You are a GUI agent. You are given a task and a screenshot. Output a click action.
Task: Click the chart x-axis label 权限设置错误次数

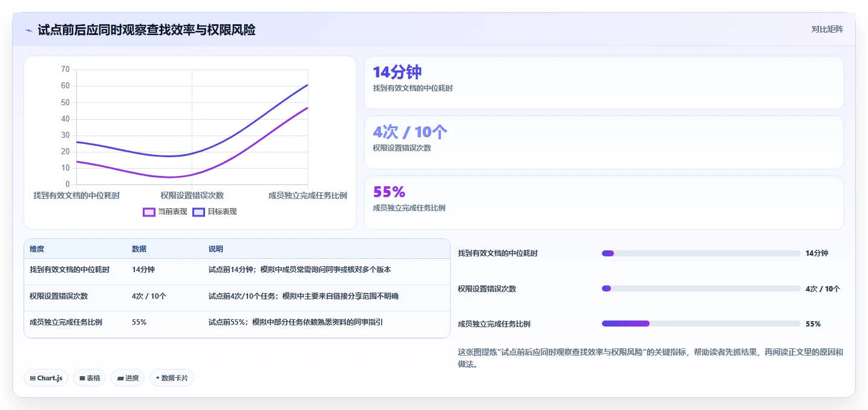click(192, 195)
